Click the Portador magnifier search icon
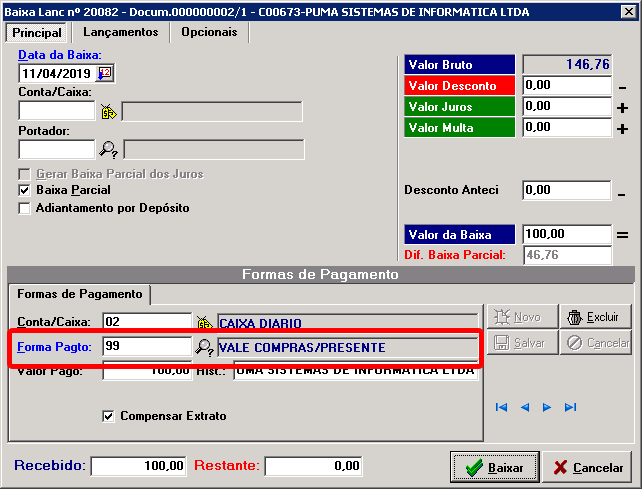Image resolution: width=642 pixels, height=489 pixels. (108, 149)
